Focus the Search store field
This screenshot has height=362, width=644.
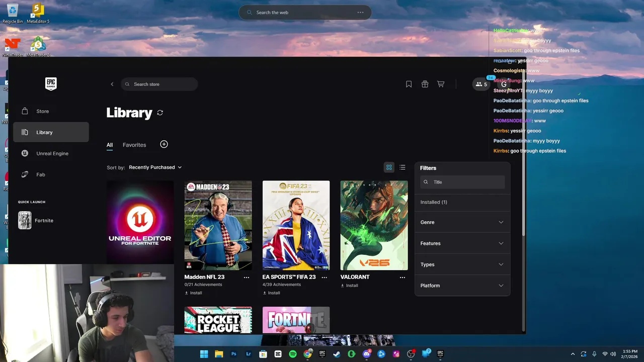[x=159, y=84]
